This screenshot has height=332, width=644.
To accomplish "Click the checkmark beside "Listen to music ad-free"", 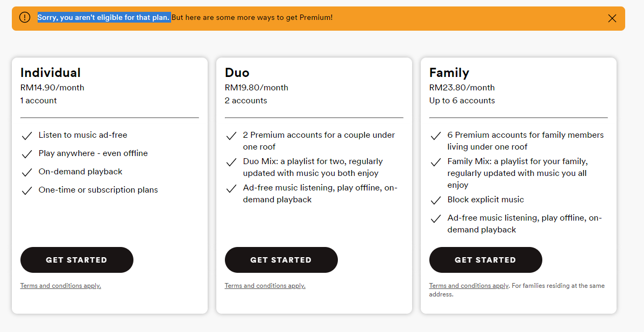I will [26, 136].
